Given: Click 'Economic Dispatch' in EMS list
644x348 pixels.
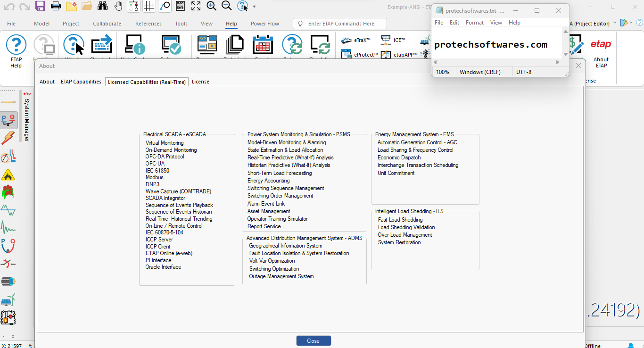Looking at the screenshot, I should [399, 157].
